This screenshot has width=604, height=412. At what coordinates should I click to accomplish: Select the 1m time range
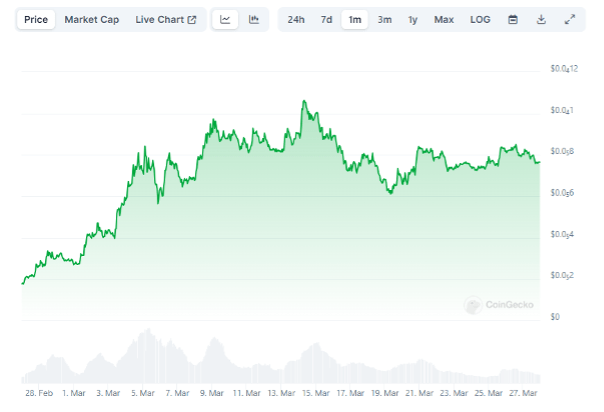tap(355, 19)
